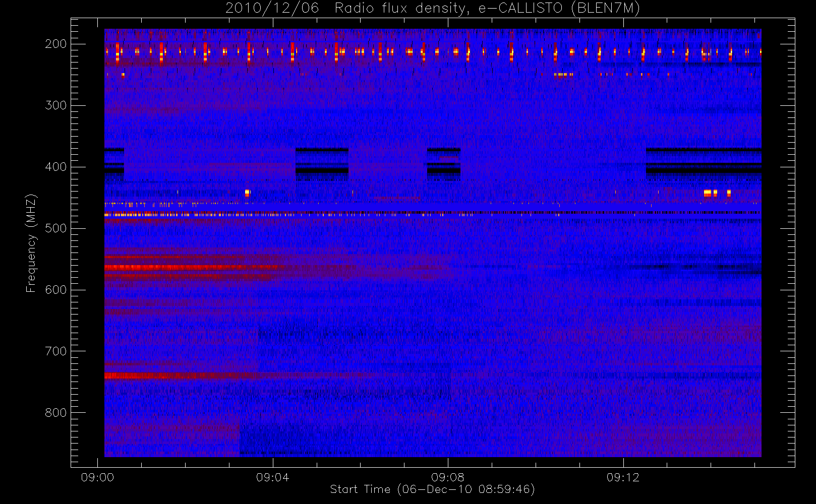Click the 400 frequency tick label
This screenshot has width=816, height=504.
(x=56, y=167)
